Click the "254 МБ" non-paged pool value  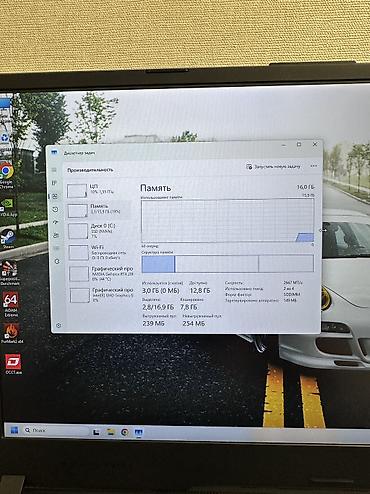[x=194, y=323]
